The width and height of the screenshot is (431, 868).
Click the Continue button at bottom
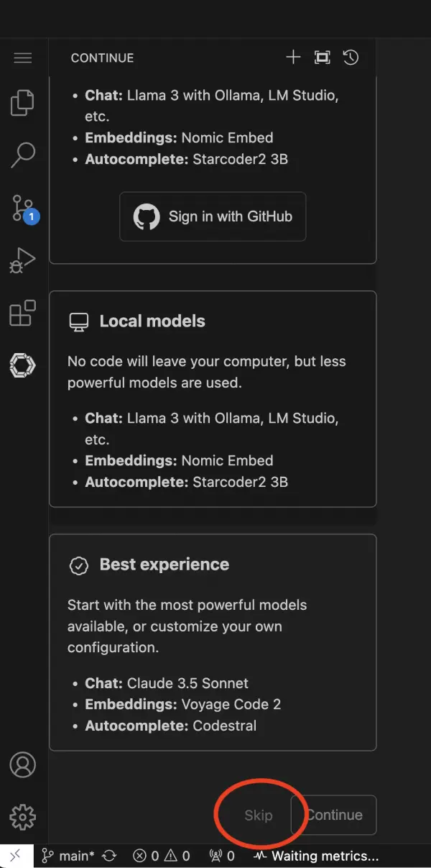334,815
